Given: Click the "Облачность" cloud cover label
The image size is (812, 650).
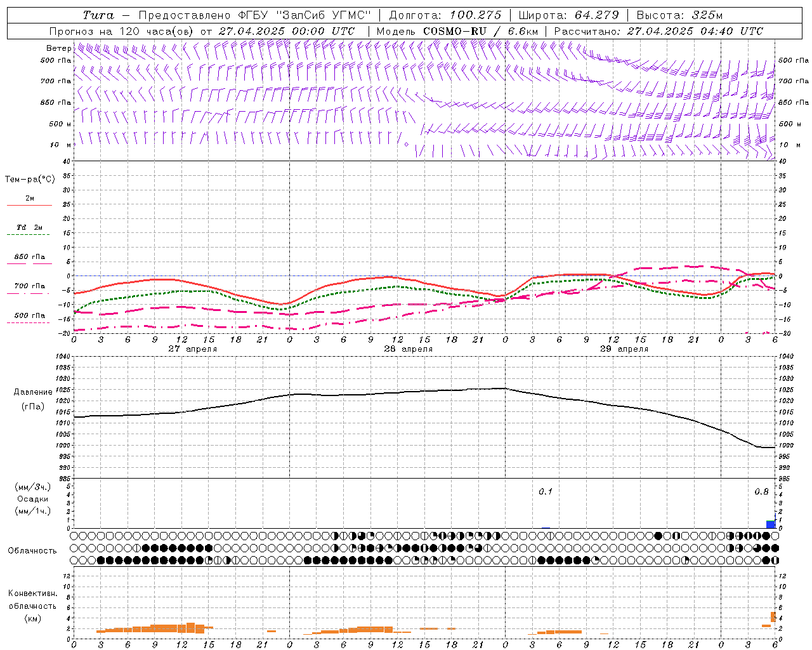Looking at the screenshot, I should tap(32, 551).
